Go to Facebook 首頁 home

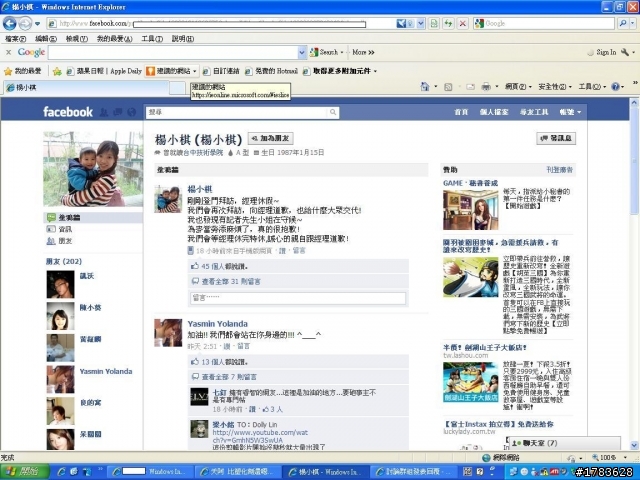(461, 112)
